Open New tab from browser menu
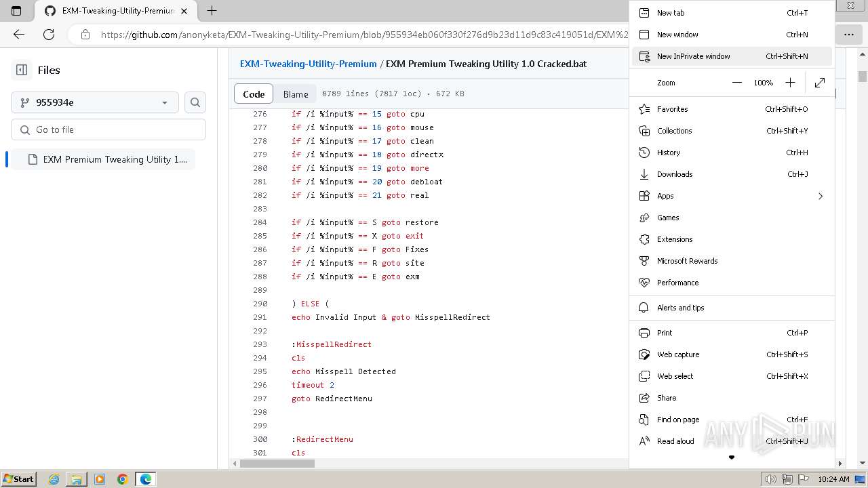Image resolution: width=868 pixels, height=488 pixels. tap(732, 13)
